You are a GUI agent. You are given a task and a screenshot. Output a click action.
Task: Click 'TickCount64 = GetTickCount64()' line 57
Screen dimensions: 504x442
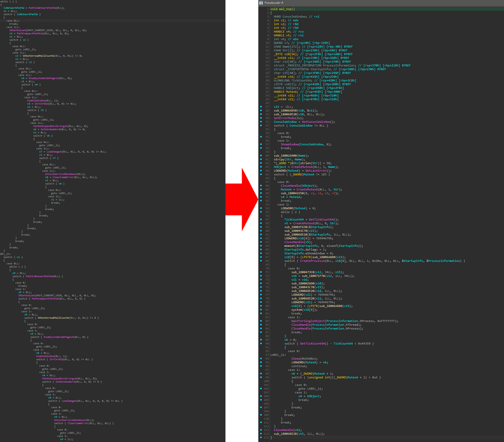click(x=311, y=220)
